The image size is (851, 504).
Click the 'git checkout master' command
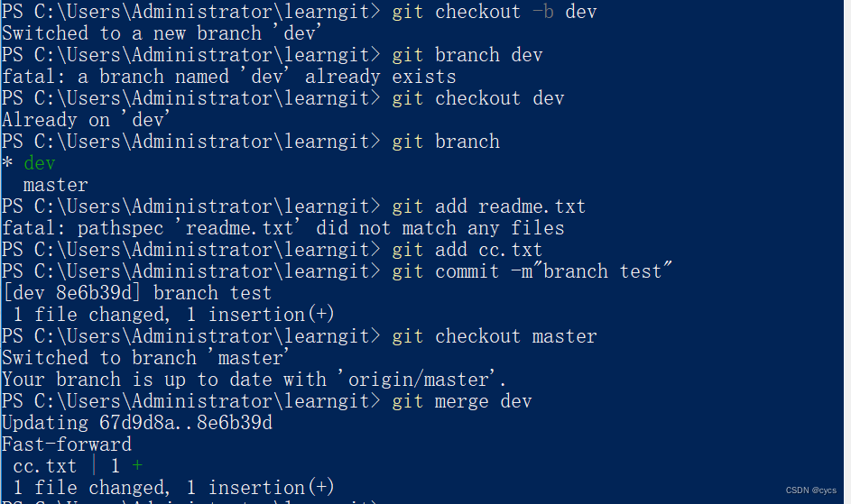click(x=494, y=336)
